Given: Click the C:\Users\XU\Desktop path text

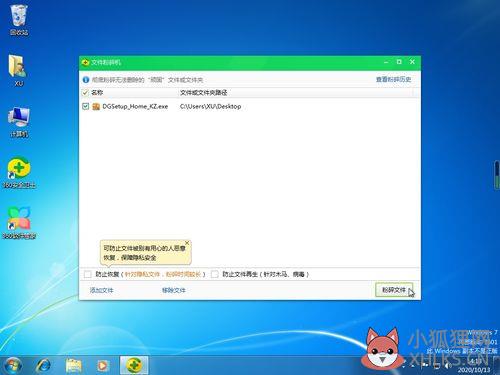Looking at the screenshot, I should [211, 106].
